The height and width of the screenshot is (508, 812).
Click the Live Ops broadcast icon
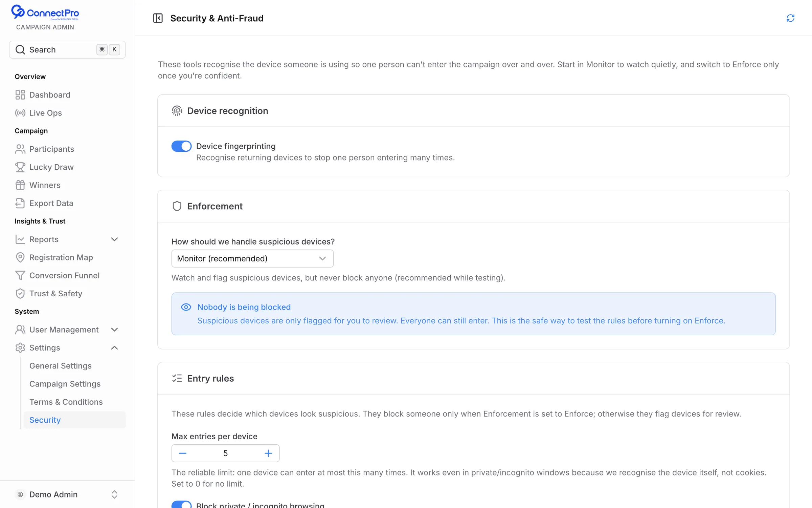pos(20,113)
